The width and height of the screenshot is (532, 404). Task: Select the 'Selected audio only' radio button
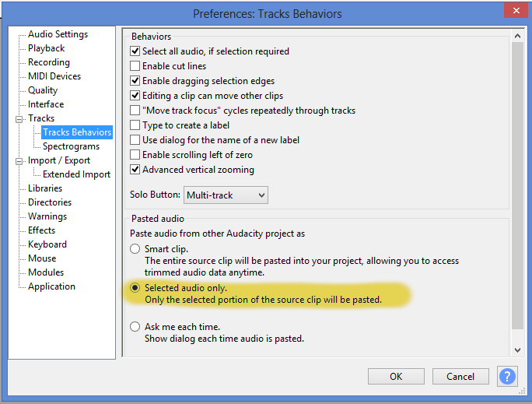pyautogui.click(x=135, y=288)
